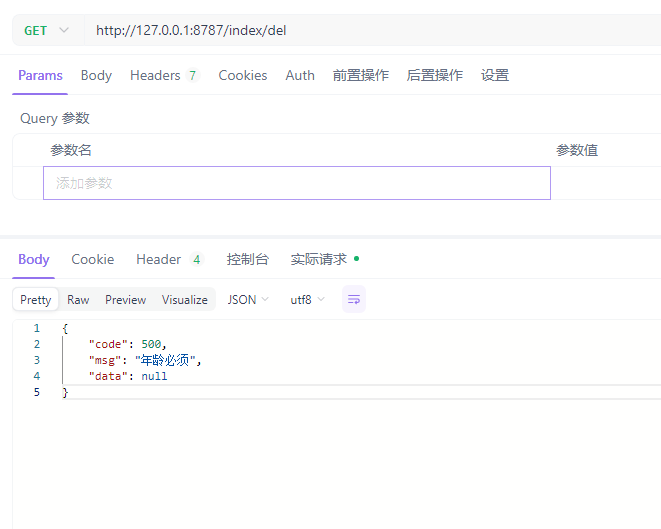
Task: Open the request Body tab
Action: coord(96,75)
